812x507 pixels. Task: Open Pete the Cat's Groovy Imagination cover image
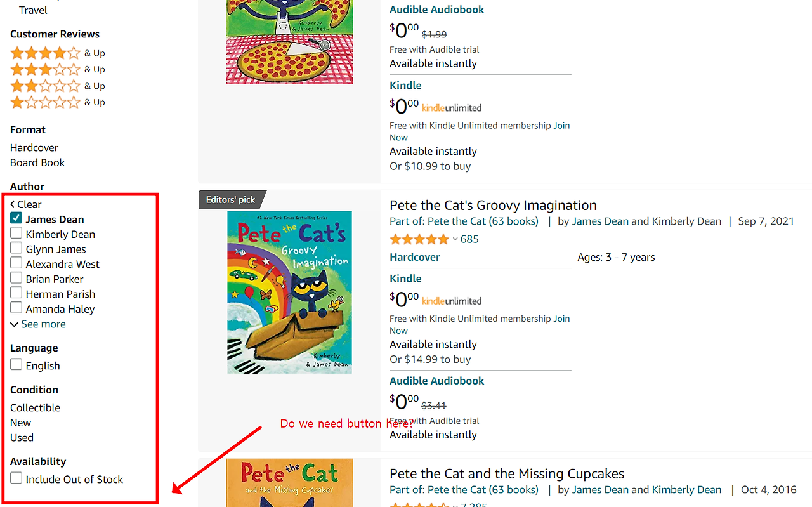point(289,292)
